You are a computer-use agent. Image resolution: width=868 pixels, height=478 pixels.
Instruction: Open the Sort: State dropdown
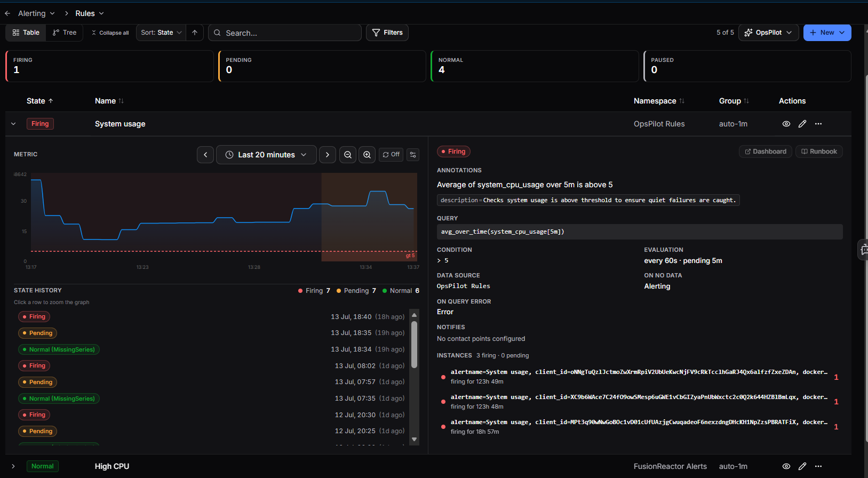coord(161,33)
